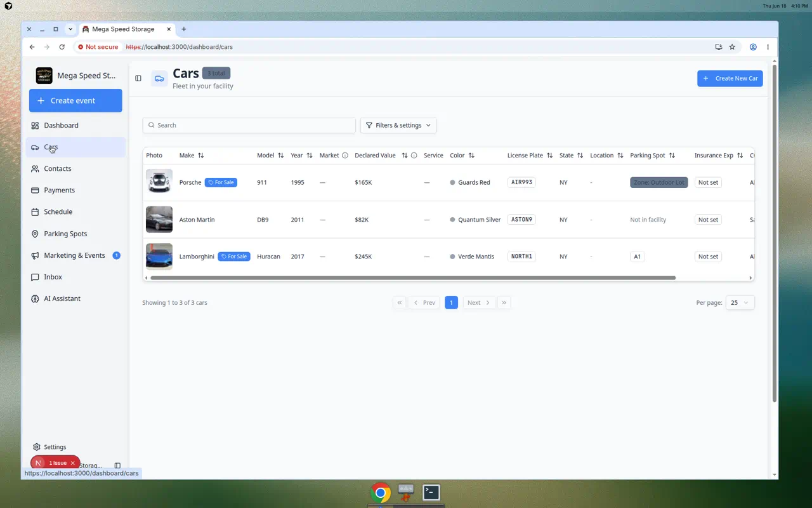Open the Lamborghini photo thumbnail
This screenshot has height=508, width=812.
pos(159,257)
